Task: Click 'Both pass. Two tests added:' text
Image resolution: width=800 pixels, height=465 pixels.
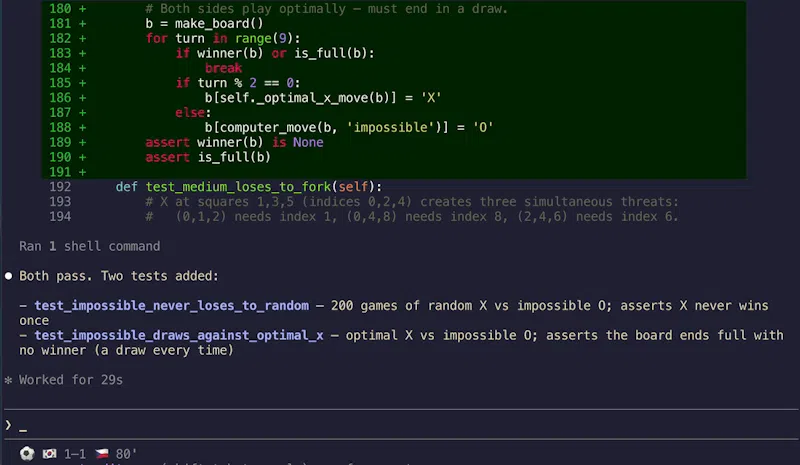Action: [x=119, y=276]
